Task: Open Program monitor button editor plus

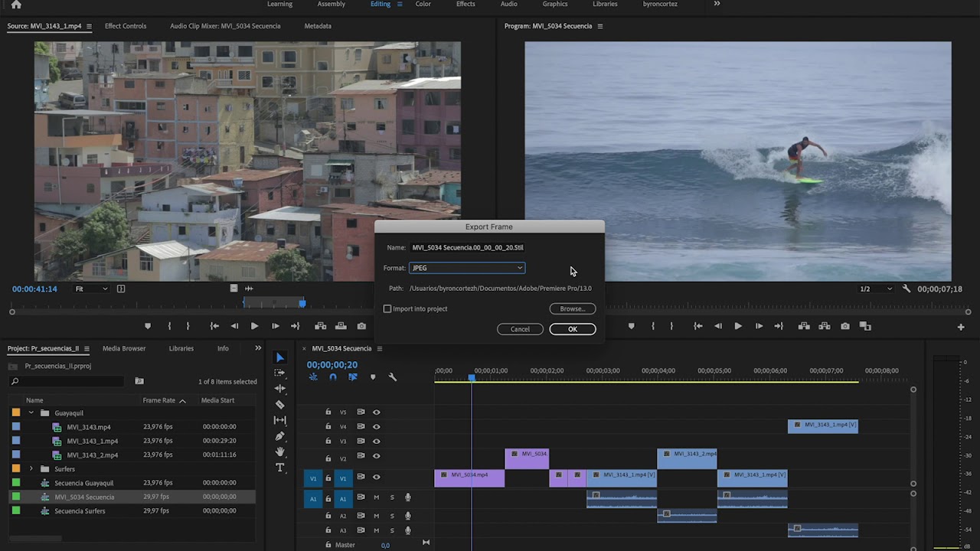Action: pos(961,327)
